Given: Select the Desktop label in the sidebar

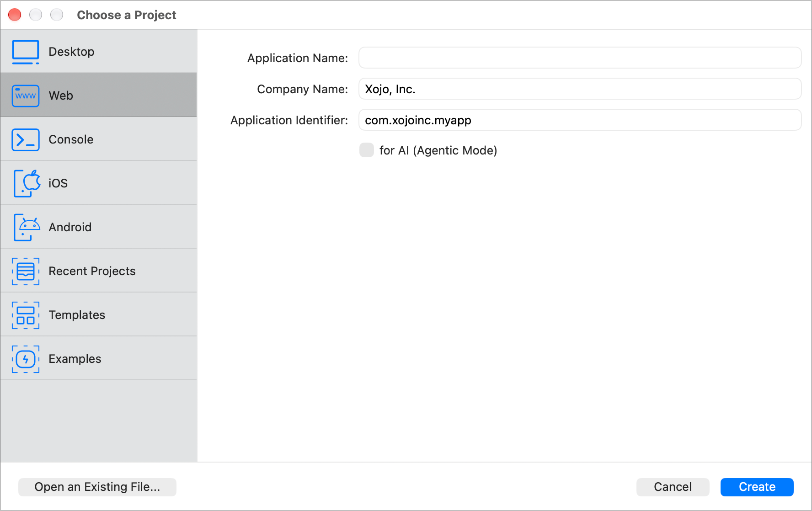Looking at the screenshot, I should point(71,52).
